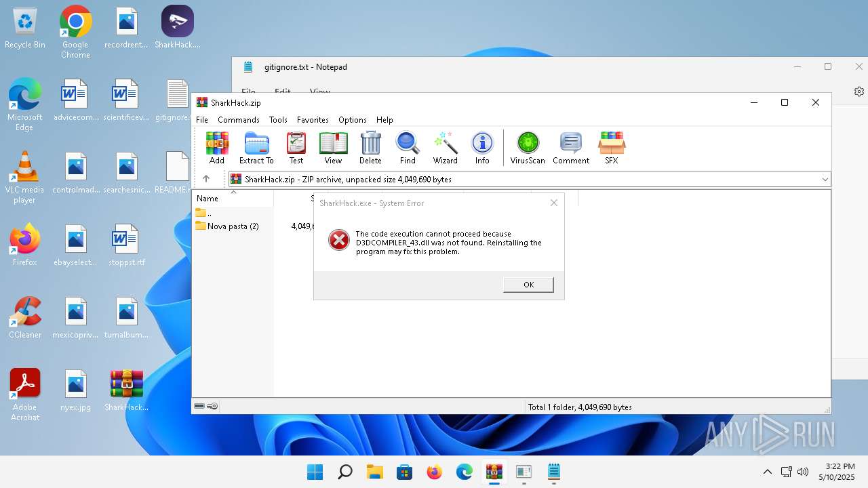Click the SFX toolbar icon
Image resolution: width=868 pixels, height=488 pixels.
click(612, 148)
